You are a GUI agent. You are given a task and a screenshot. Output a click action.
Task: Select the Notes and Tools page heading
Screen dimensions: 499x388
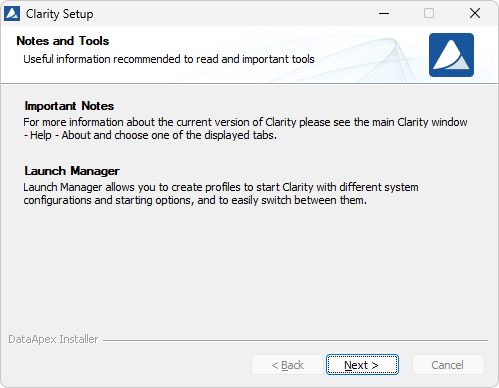(63, 41)
